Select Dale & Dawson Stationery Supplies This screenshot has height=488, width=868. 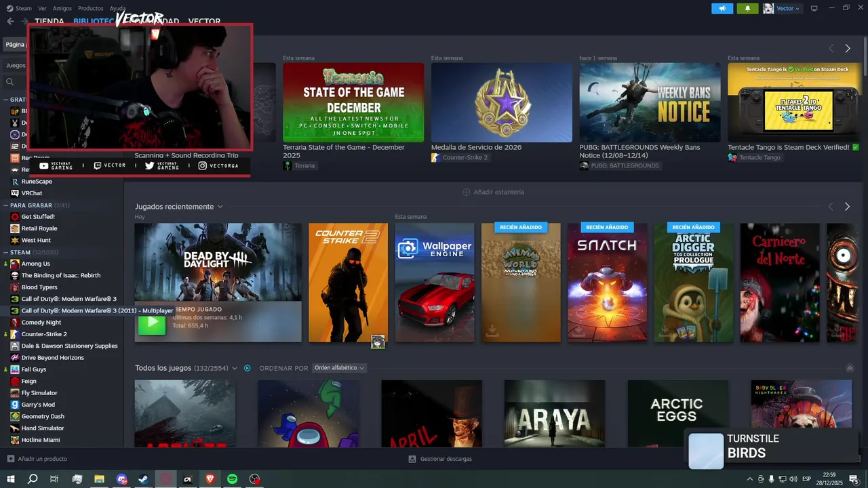pyautogui.click(x=69, y=346)
